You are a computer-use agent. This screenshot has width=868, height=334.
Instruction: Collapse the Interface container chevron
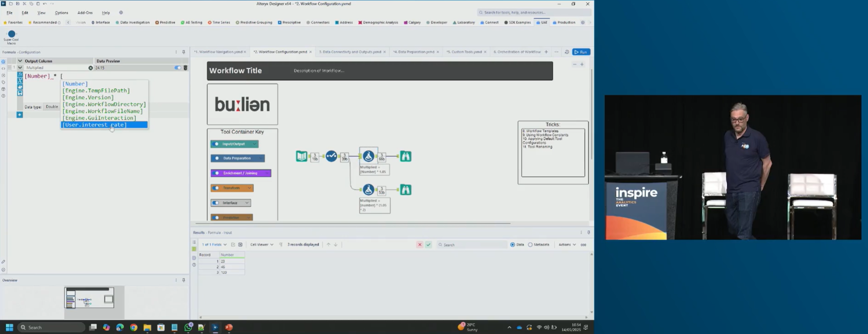(247, 203)
